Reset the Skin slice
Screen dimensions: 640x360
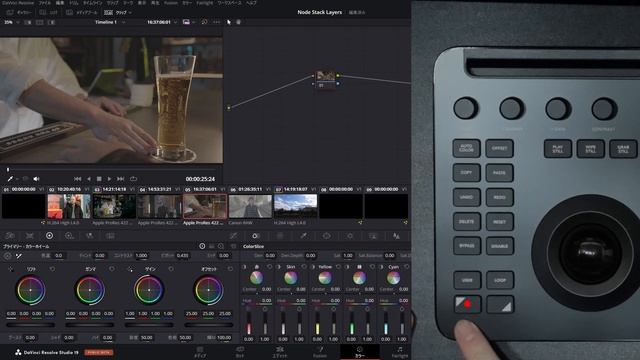[x=304, y=267]
